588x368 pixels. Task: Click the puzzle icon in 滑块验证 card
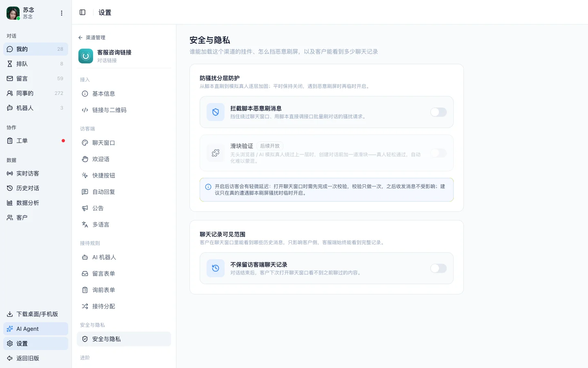(x=216, y=153)
